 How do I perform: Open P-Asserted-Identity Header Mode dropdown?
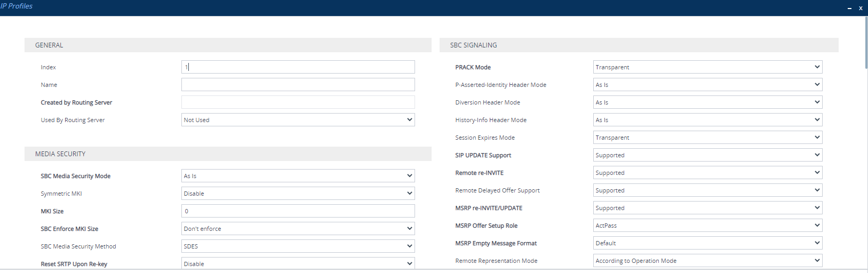[x=707, y=85]
